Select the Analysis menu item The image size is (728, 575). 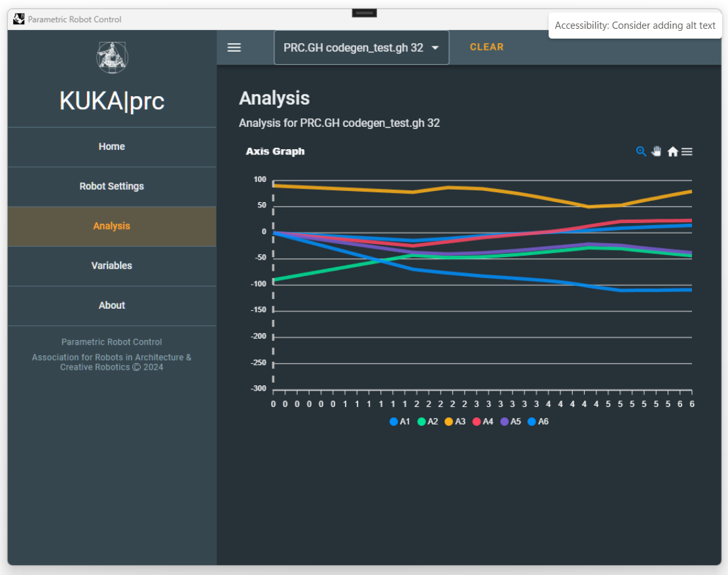click(x=112, y=226)
